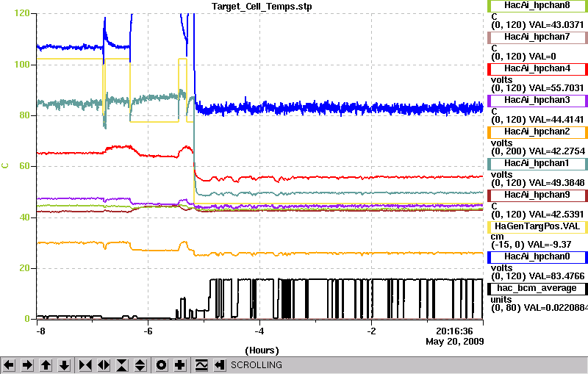Zoom in horizontally with the bowtie icon
Screen dimensions: 588x374
click(85, 364)
